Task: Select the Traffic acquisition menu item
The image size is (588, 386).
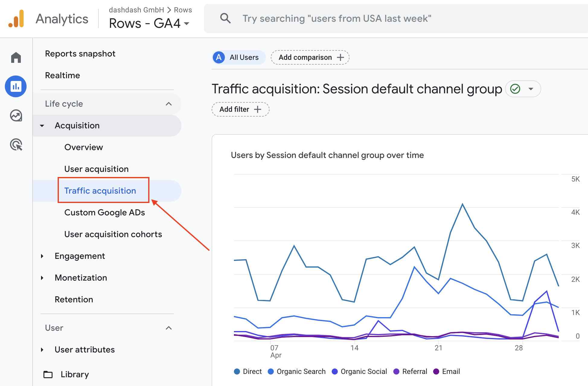Action: point(100,190)
